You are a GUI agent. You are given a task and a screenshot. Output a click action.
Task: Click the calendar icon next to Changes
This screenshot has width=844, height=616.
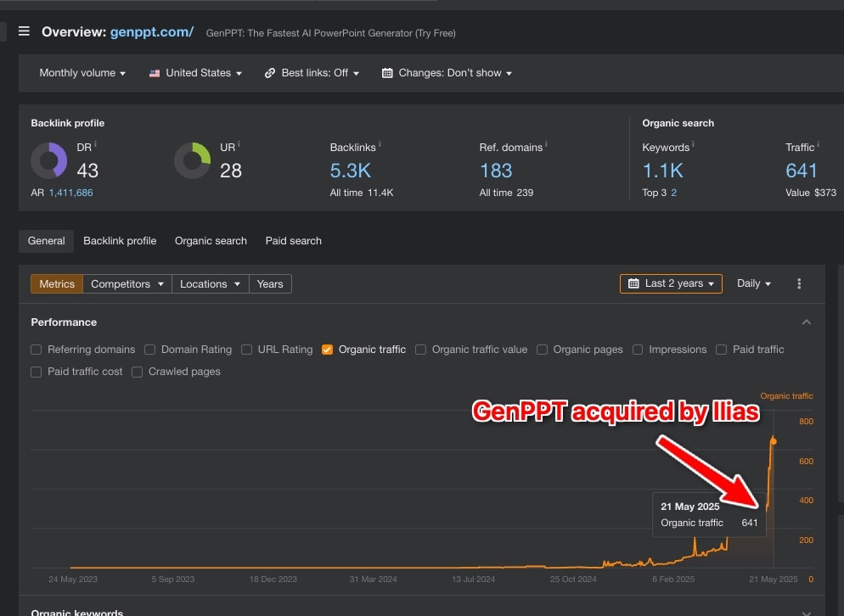click(386, 73)
